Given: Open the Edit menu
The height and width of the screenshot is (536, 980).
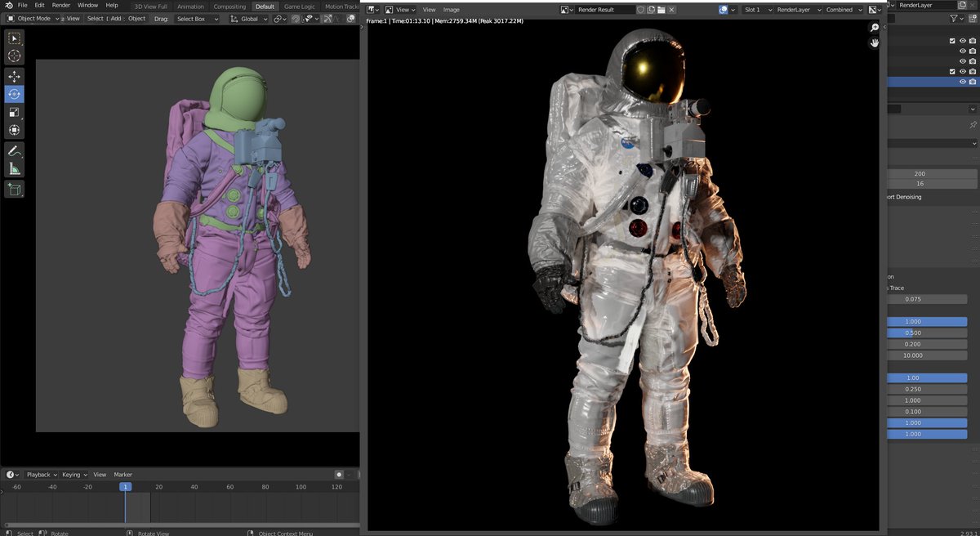Looking at the screenshot, I should 39,5.
